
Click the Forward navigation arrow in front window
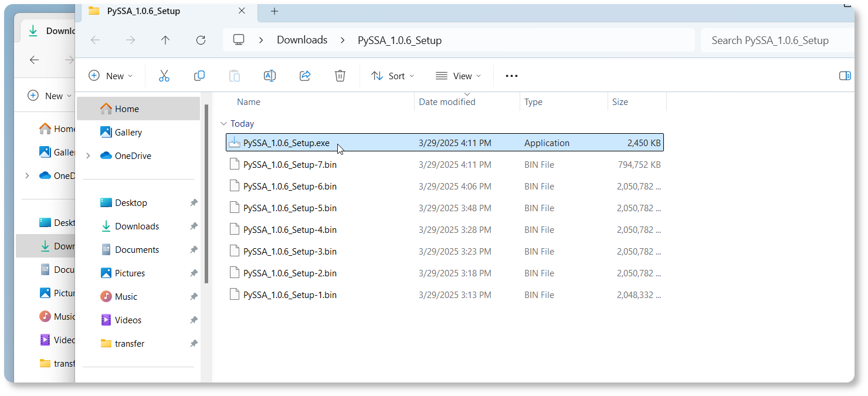point(130,40)
